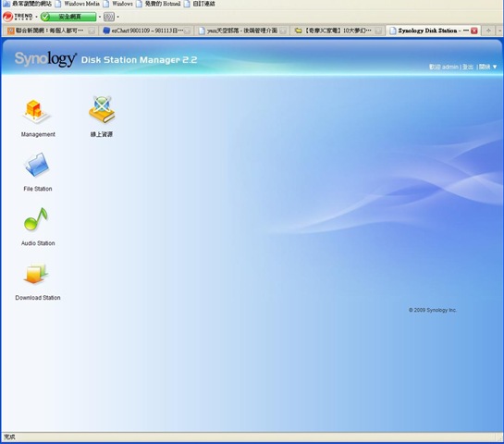Open the online resources book icon
Image resolution: width=504 pixels, height=444 pixels.
[x=102, y=110]
